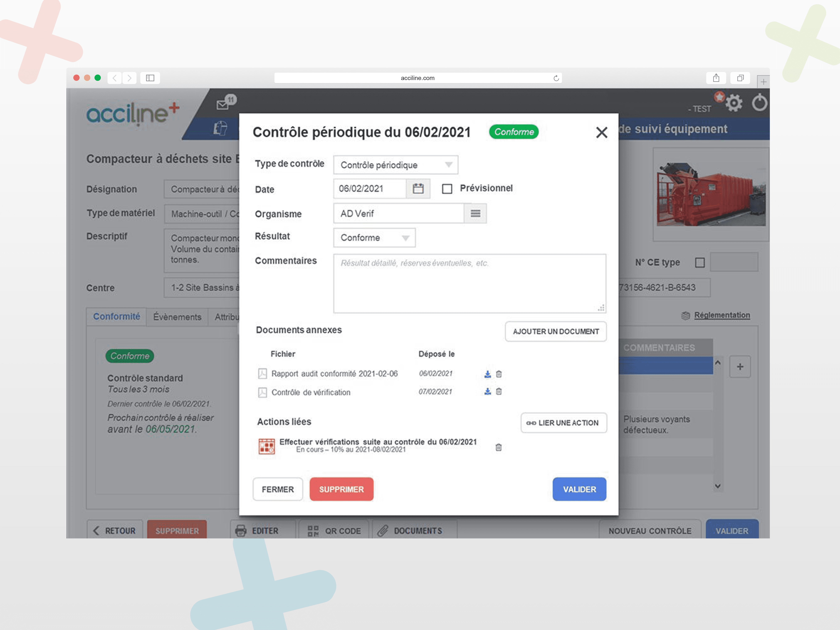Remove the linked action Effectuer vérifications
The image size is (840, 630).
[x=499, y=447]
